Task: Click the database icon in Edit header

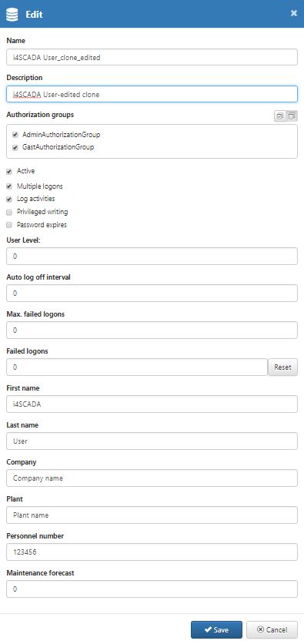Action: (12, 15)
